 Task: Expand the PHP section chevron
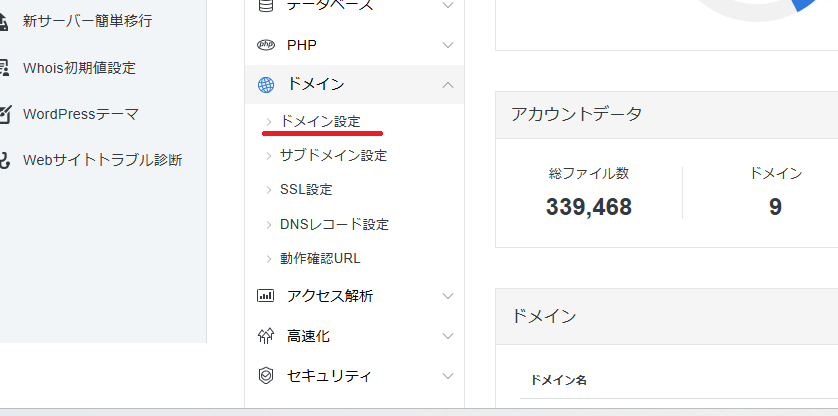[x=447, y=45]
